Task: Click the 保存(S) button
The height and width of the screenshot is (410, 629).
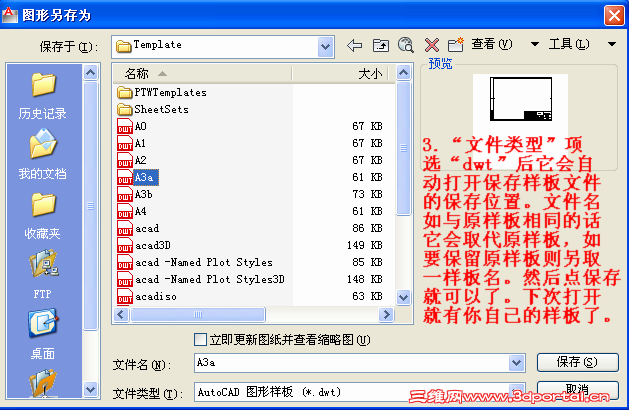Action: (x=578, y=362)
